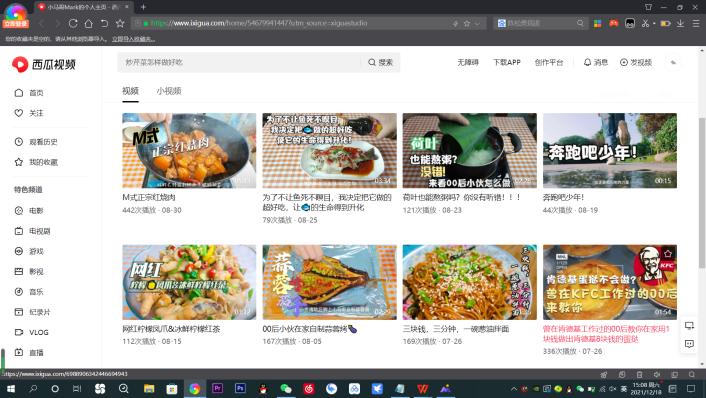706x398 pixels.
Task: Click the title 奔跑吧少年!
Action: pos(563,197)
